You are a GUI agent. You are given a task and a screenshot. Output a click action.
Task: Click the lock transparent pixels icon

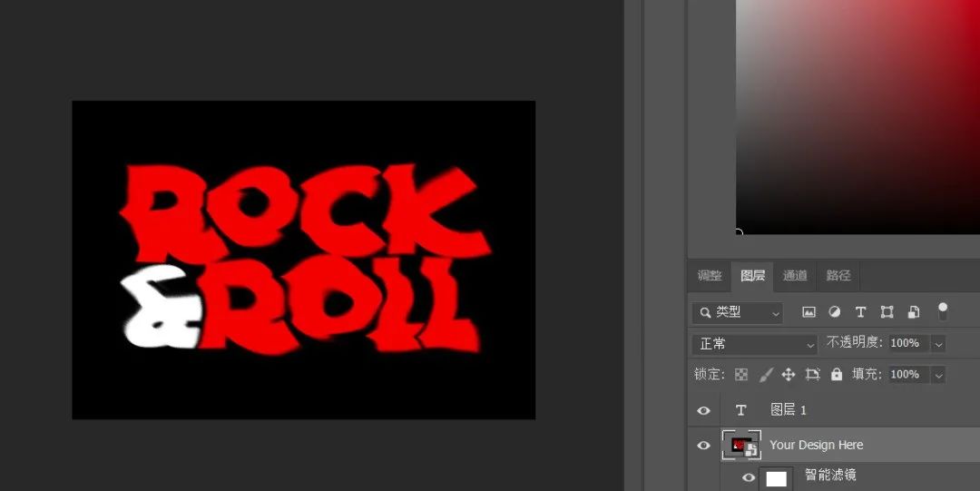pos(741,375)
